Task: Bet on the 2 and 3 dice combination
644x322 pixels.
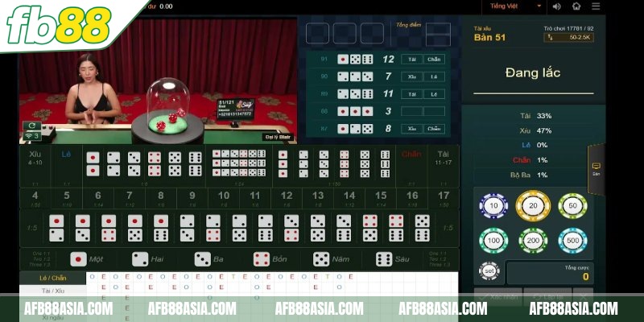Action: (188, 228)
